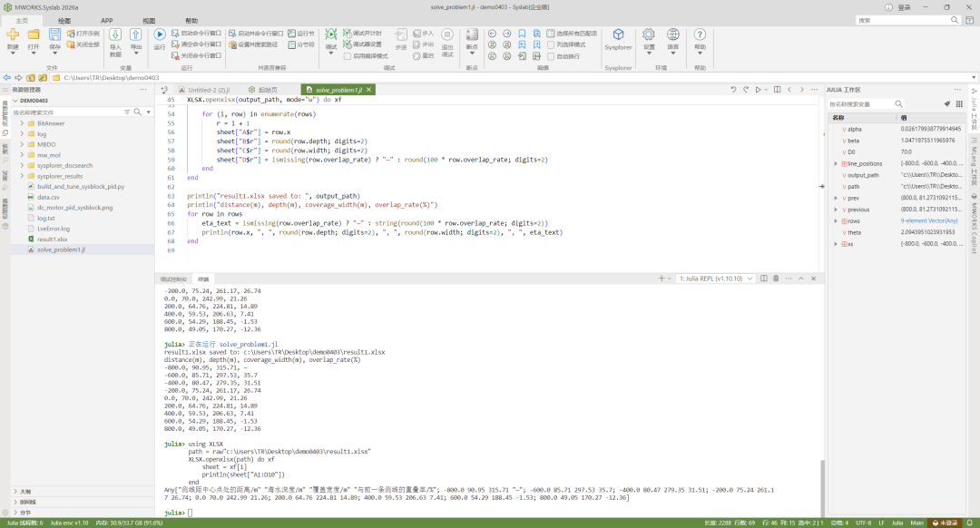Viewport: 980px width, 528px height.
Task: Expand the rows variable in workspace
Action: [x=836, y=221]
